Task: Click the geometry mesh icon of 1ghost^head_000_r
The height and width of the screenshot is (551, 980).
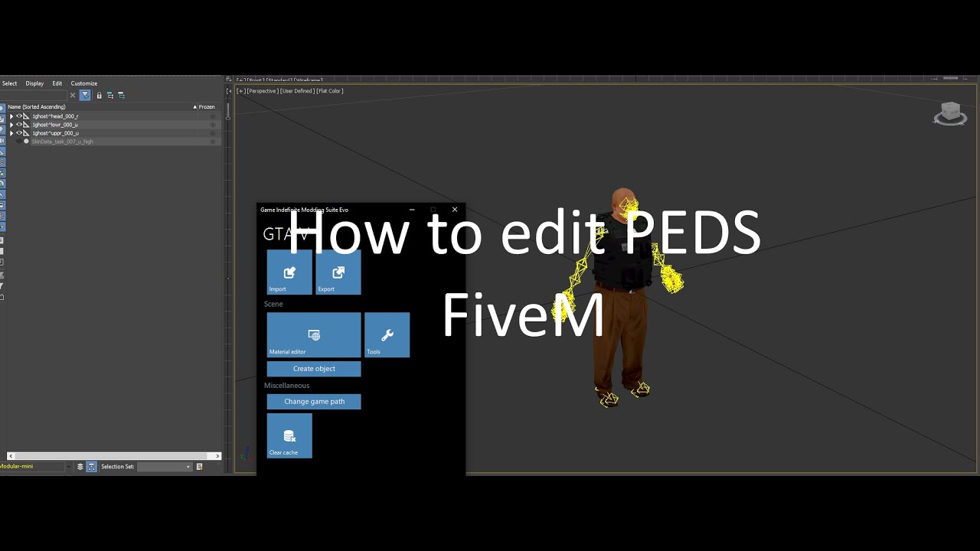Action: click(26, 116)
